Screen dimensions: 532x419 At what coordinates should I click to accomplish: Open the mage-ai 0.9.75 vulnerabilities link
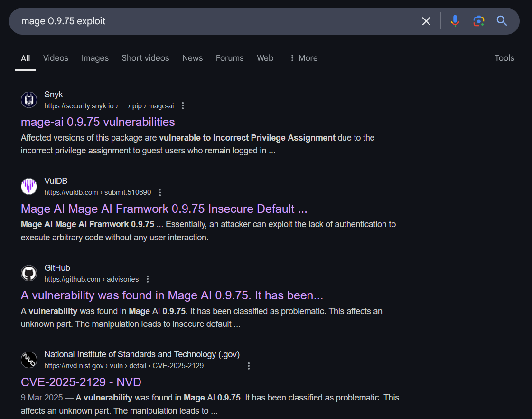(x=98, y=122)
